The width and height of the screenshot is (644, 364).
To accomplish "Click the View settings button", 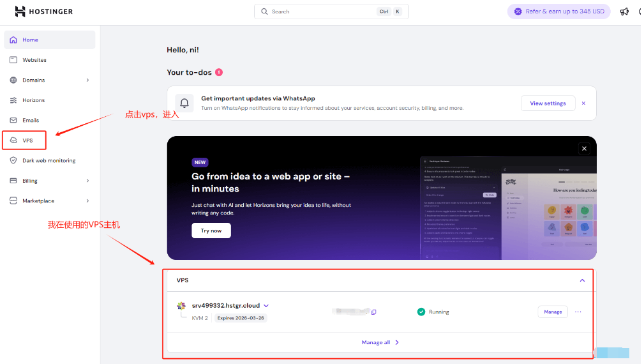I will pos(548,103).
